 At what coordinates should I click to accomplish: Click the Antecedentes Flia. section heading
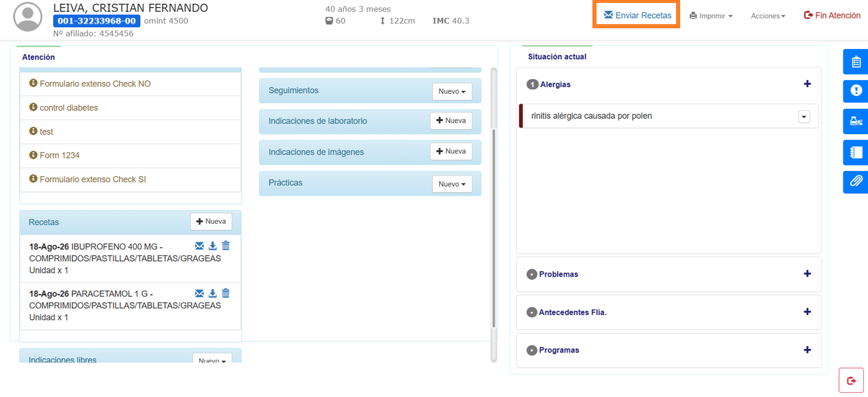tap(572, 313)
